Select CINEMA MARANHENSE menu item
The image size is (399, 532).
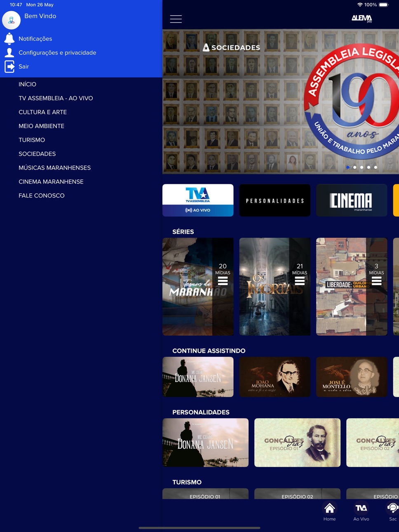[51, 182]
